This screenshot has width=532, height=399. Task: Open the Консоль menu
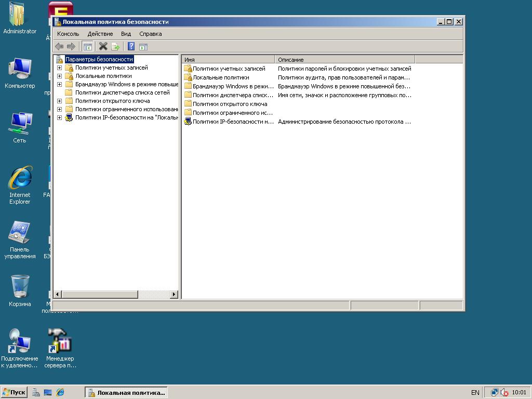[x=68, y=34]
